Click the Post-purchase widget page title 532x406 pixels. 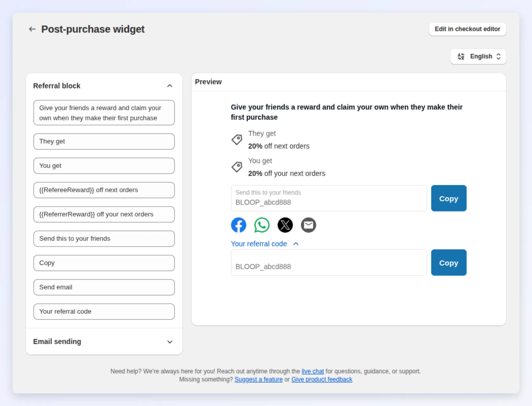point(93,29)
